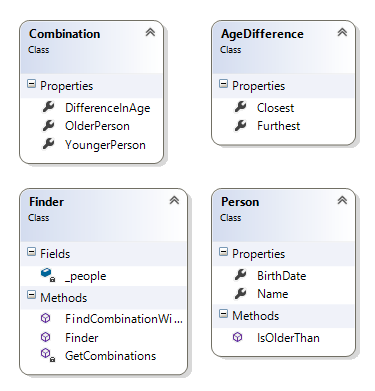375x391 pixels.
Task: Click the wrench icon beside DifferenceInAge
Action: (48, 107)
